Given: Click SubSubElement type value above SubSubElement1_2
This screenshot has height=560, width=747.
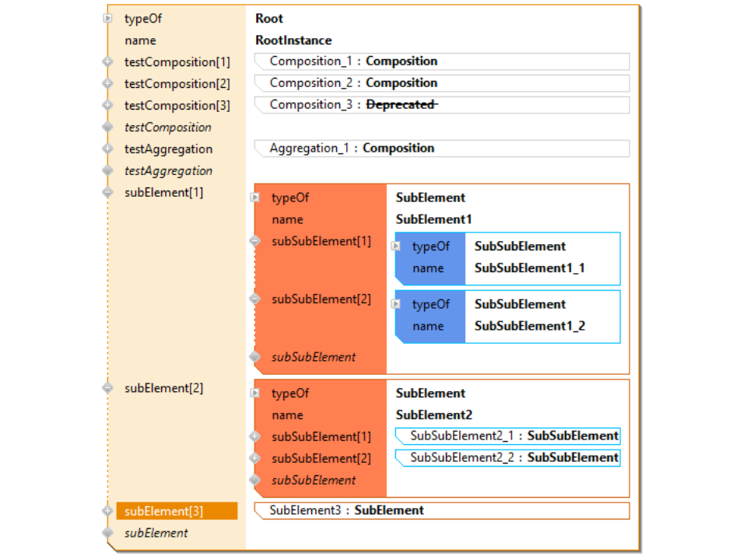Looking at the screenshot, I should pyautogui.click(x=520, y=304).
